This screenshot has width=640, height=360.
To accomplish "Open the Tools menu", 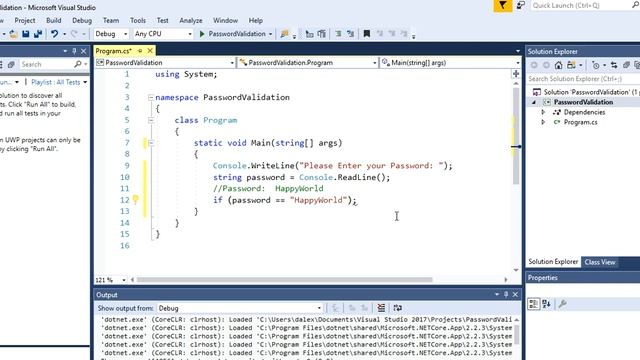I will (x=138, y=20).
